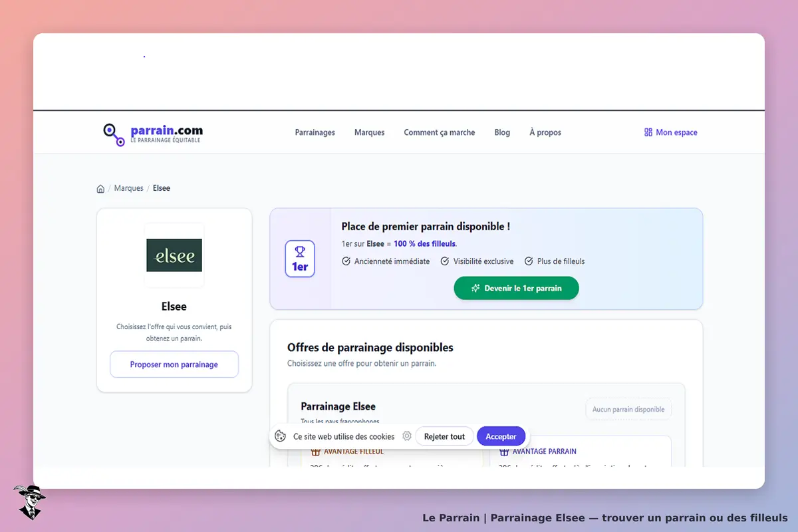Open the Marques menu item
This screenshot has width=798, height=532.
click(370, 132)
